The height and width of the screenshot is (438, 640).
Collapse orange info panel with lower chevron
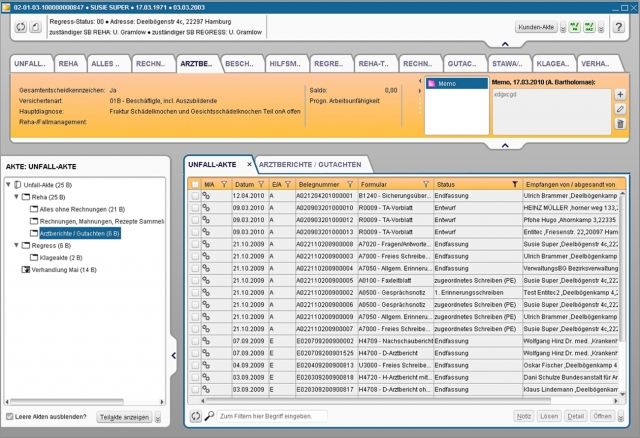(x=505, y=145)
